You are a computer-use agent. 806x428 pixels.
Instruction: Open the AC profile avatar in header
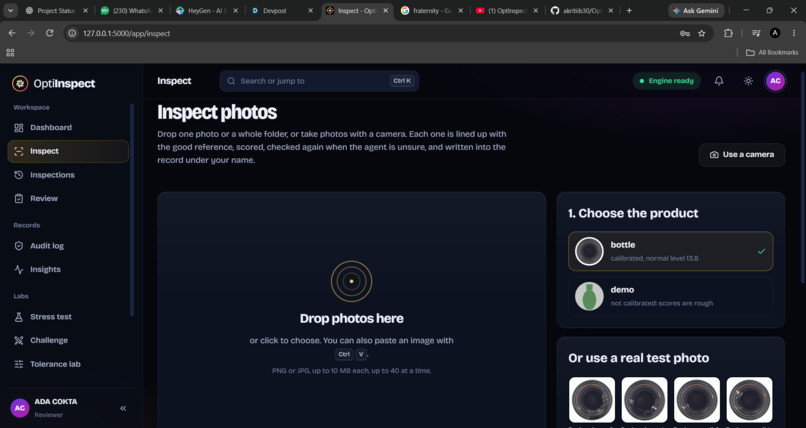(x=775, y=81)
